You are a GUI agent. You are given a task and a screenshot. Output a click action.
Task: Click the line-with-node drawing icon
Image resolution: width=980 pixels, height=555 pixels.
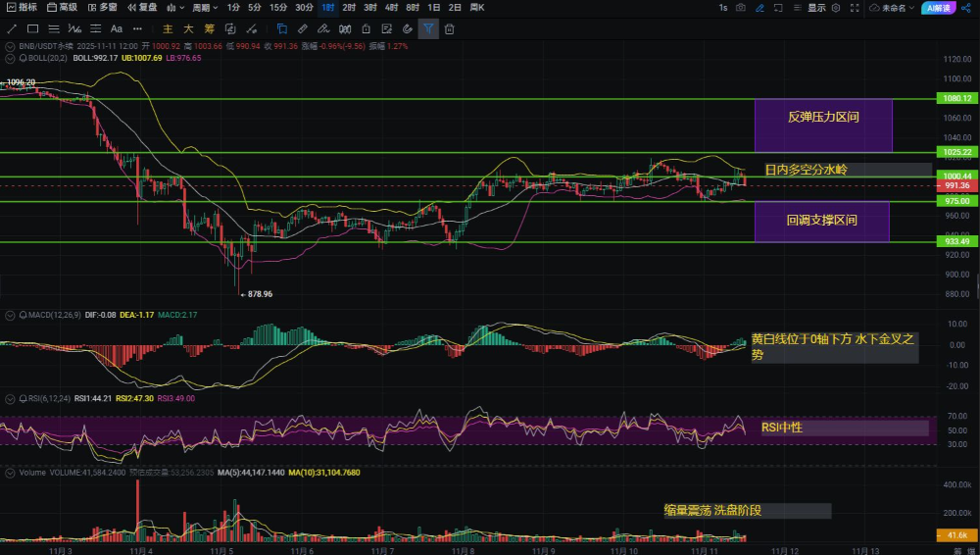pos(251,28)
